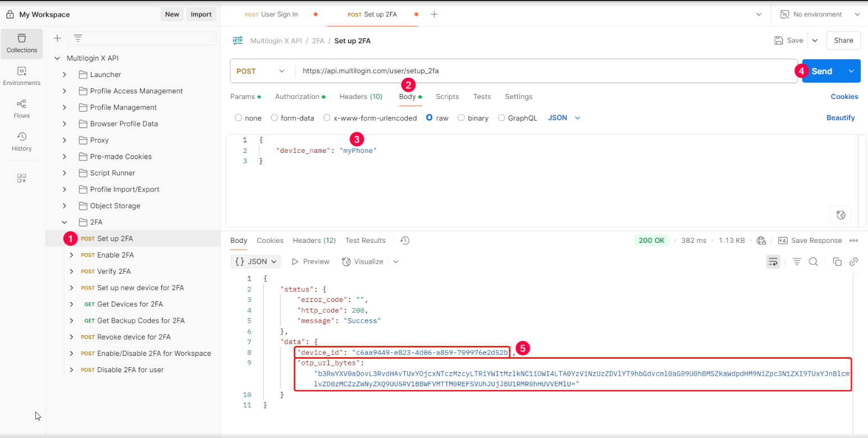Image resolution: width=868 pixels, height=438 pixels.
Task: Click the cookie icon next to response size
Action: coord(762,240)
